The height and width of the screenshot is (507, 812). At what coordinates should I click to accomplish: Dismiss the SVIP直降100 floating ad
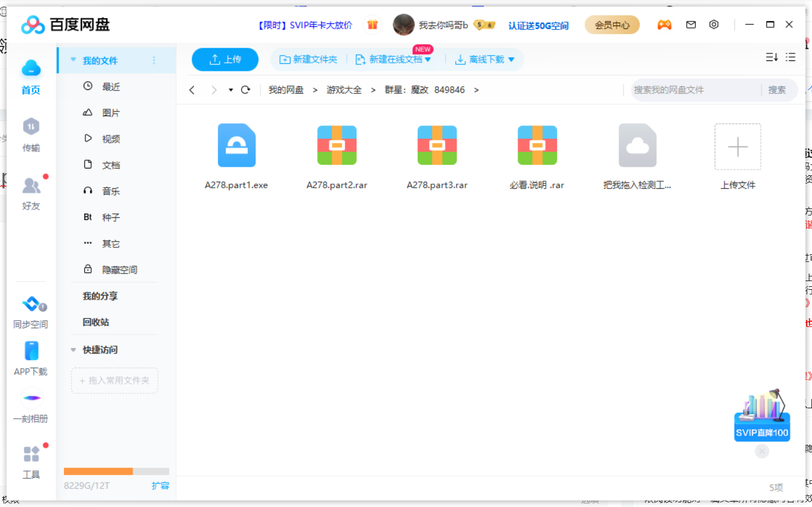[x=762, y=451]
